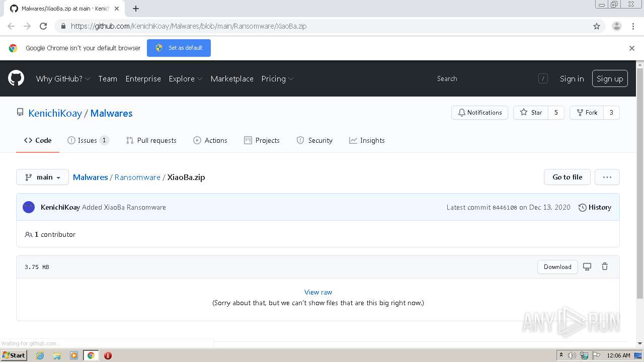Open the Malwares repository title link
Screen dimensions: 644x362
111,113
